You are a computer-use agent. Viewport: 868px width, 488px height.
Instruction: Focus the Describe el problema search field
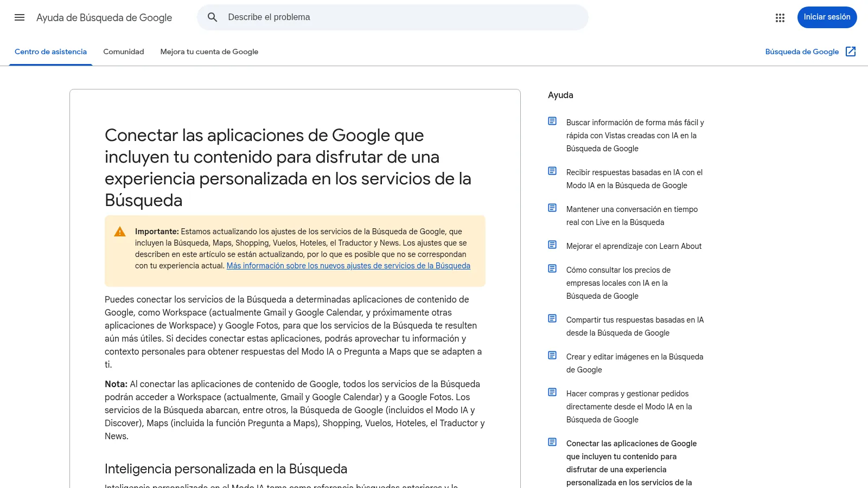(x=393, y=17)
